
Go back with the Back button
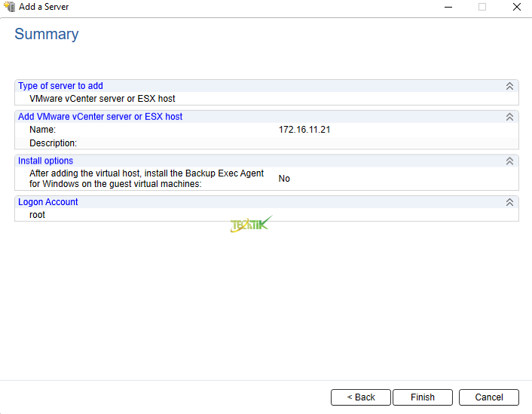[361, 397]
